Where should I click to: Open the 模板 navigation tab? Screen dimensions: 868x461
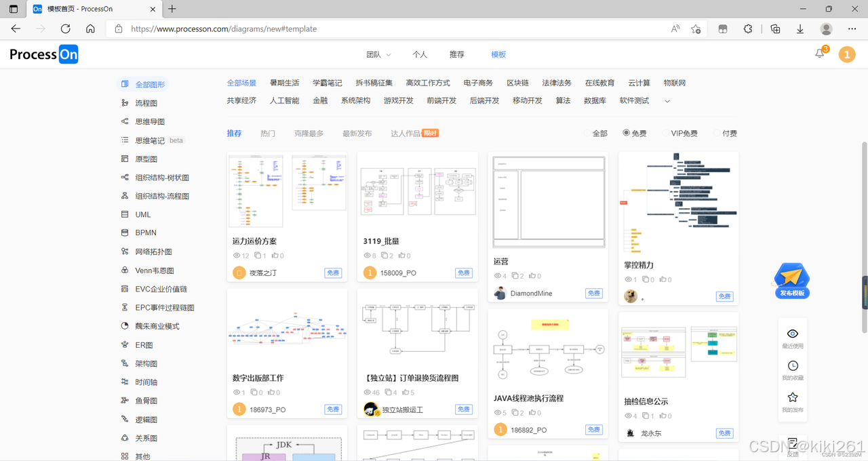pyautogui.click(x=498, y=54)
